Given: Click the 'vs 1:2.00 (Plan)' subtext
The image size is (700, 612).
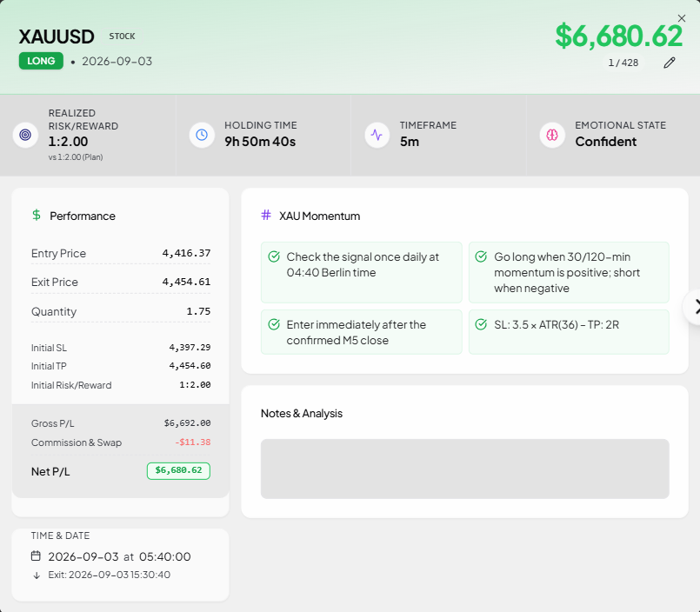Looking at the screenshot, I should 76,157.
